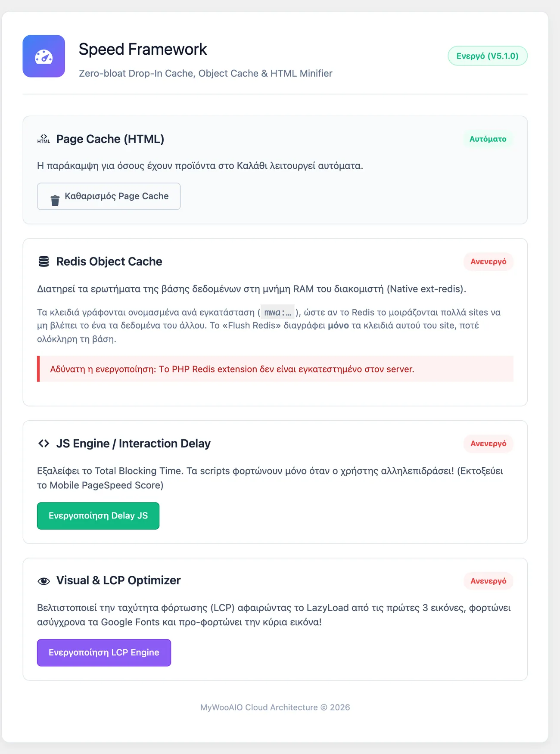Activate the Ενεργοποίηση LCP Engine button
This screenshot has height=754, width=560.
pos(104,653)
